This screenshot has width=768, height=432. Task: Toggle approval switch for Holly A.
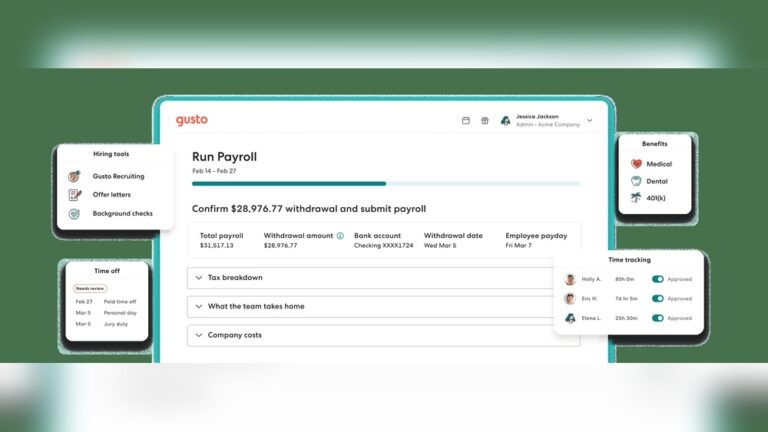click(x=657, y=279)
